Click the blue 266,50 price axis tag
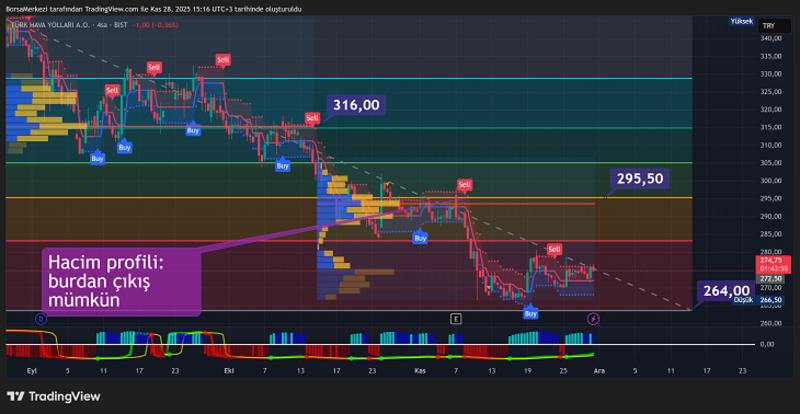Screen dimensions: 800x414 tap(770, 300)
